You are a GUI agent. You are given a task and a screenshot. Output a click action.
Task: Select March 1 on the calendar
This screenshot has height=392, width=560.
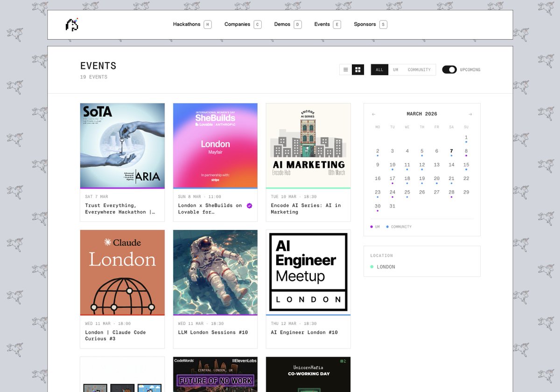[x=466, y=138]
